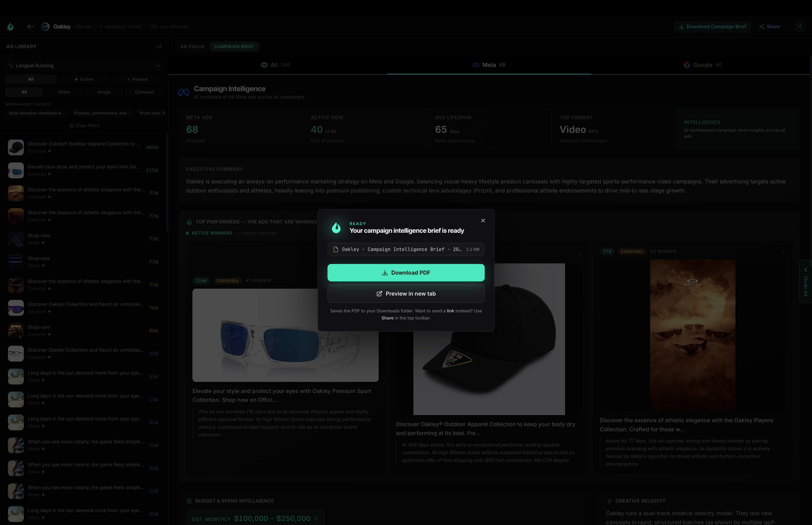Click the black cap ad image
Viewport: 812px width, 525px height.
[x=489, y=339]
